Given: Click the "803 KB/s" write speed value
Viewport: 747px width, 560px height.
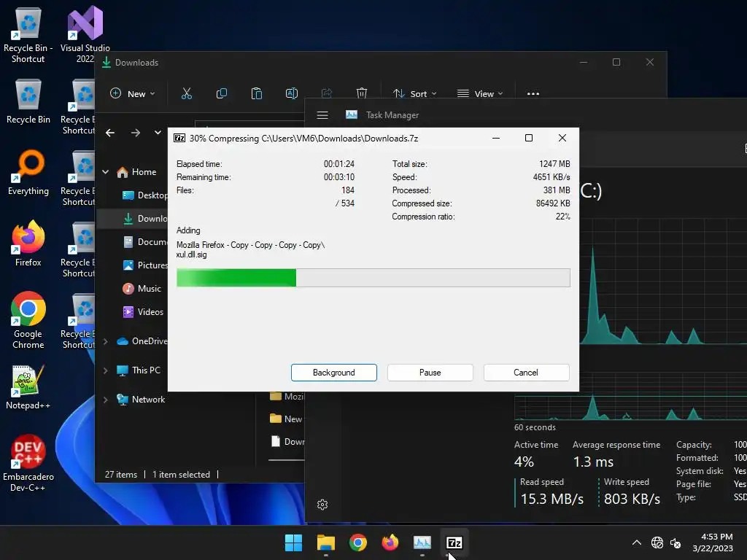Looking at the screenshot, I should (632, 499).
